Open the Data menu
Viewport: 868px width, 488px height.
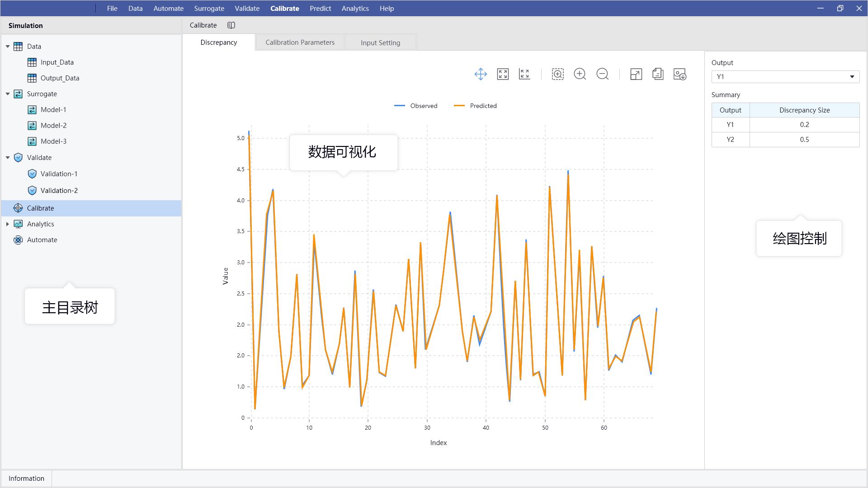135,8
